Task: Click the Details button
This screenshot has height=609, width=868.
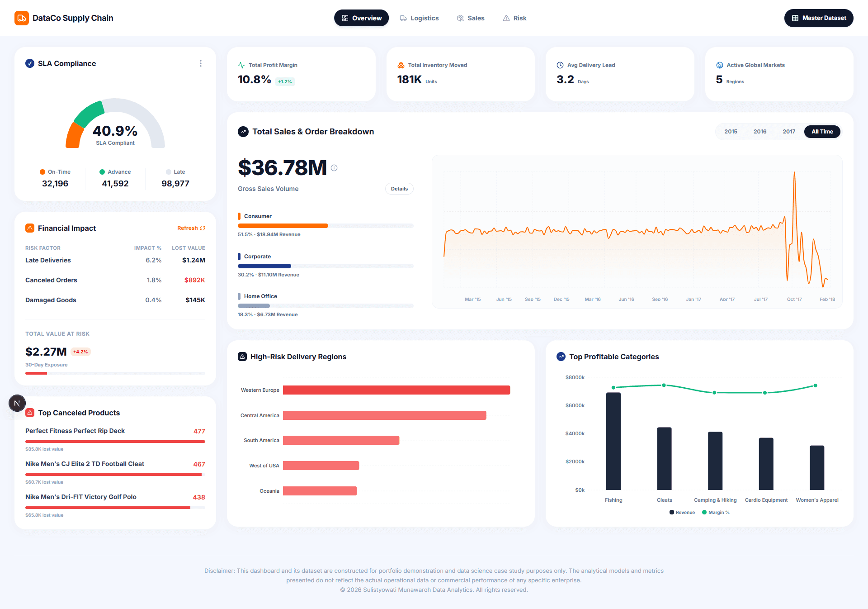Action: (x=399, y=189)
